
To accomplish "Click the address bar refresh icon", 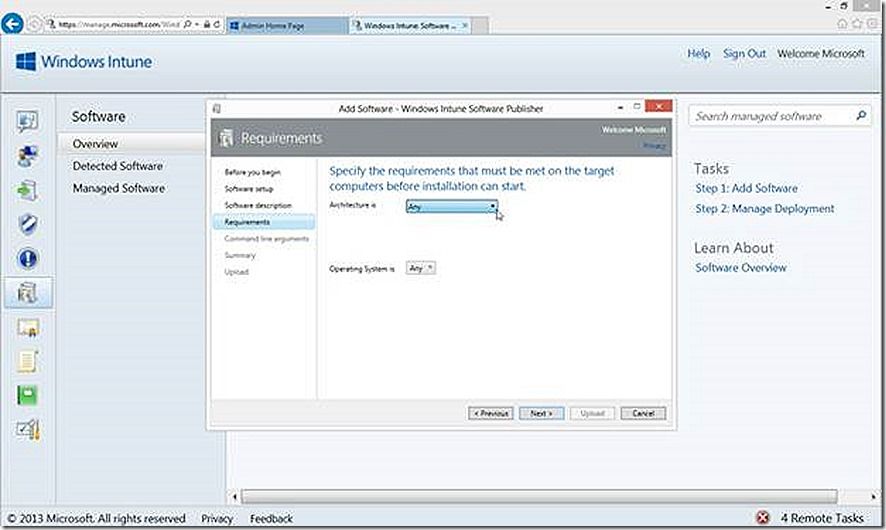I will (x=216, y=24).
